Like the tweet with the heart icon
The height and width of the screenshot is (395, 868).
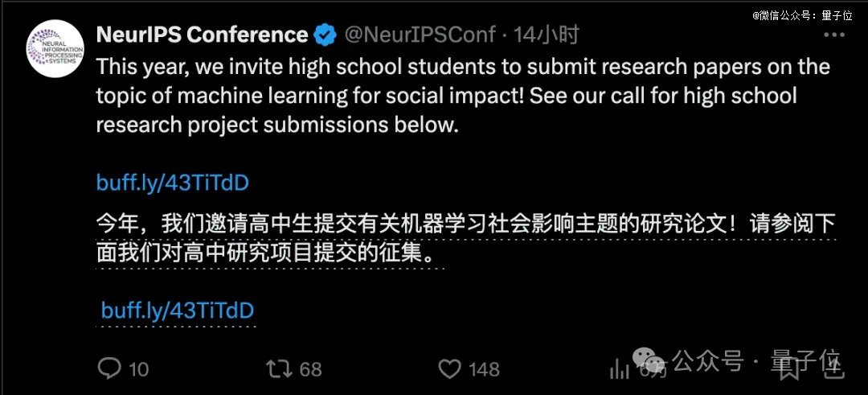(449, 368)
